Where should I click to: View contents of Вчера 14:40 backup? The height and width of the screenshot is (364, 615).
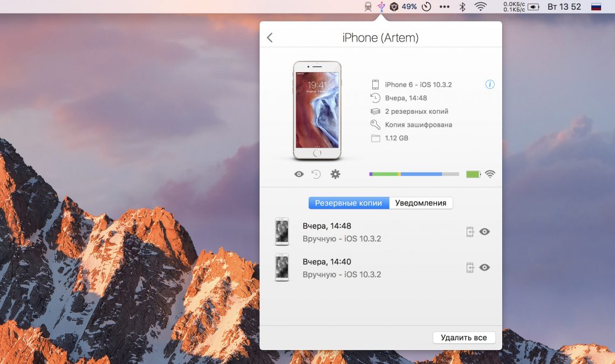click(x=484, y=267)
